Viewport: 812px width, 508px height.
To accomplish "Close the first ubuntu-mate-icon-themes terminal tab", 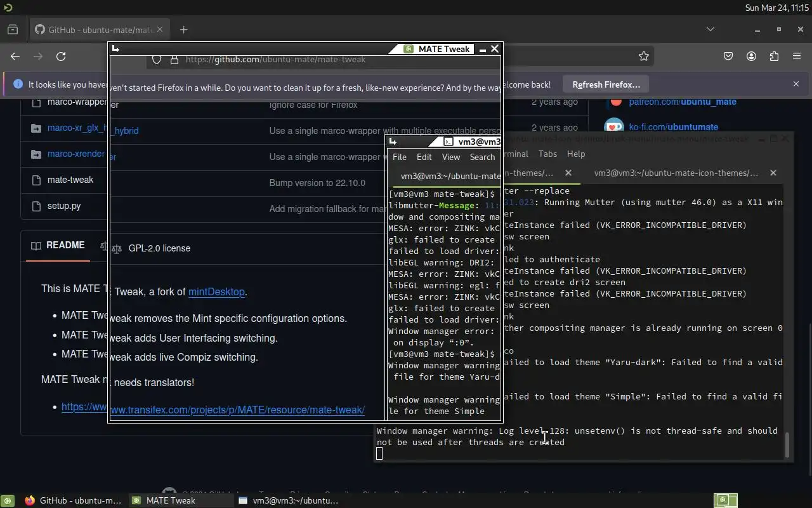I will (x=568, y=173).
